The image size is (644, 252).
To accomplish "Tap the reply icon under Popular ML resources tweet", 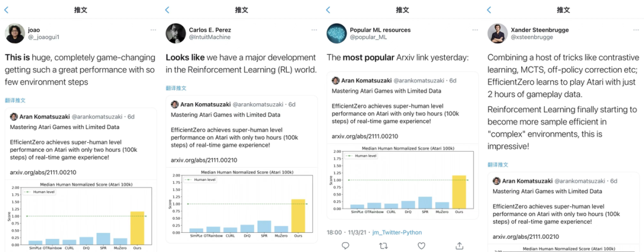I will tap(346, 245).
